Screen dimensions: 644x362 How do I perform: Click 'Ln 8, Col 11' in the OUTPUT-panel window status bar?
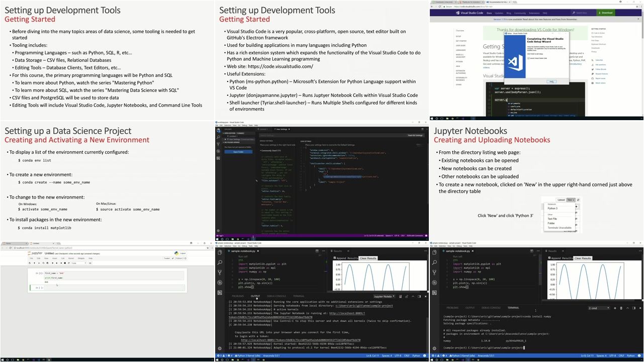[373, 355]
